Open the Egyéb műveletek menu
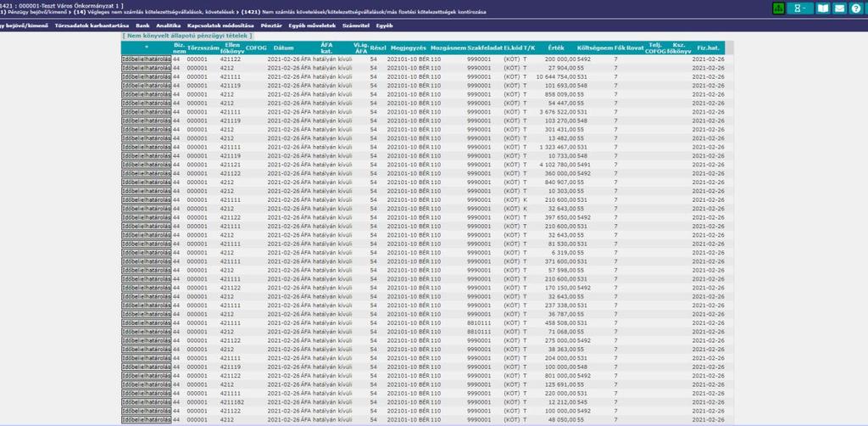Viewport: 868px width, 426px height. 312,25
